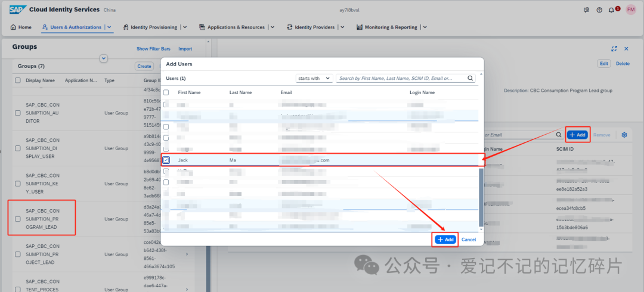The height and width of the screenshot is (292, 644).
Task: Click the Applications & Resources icon
Action: click(202, 27)
